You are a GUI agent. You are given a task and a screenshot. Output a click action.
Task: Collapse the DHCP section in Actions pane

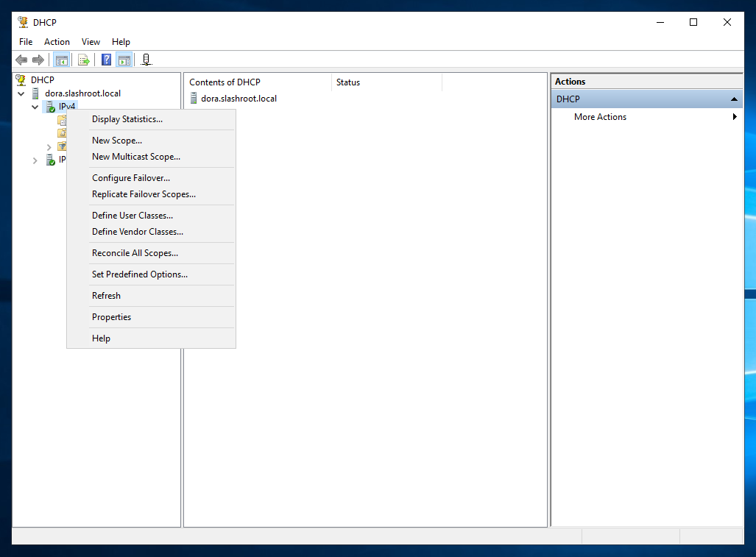pos(733,99)
